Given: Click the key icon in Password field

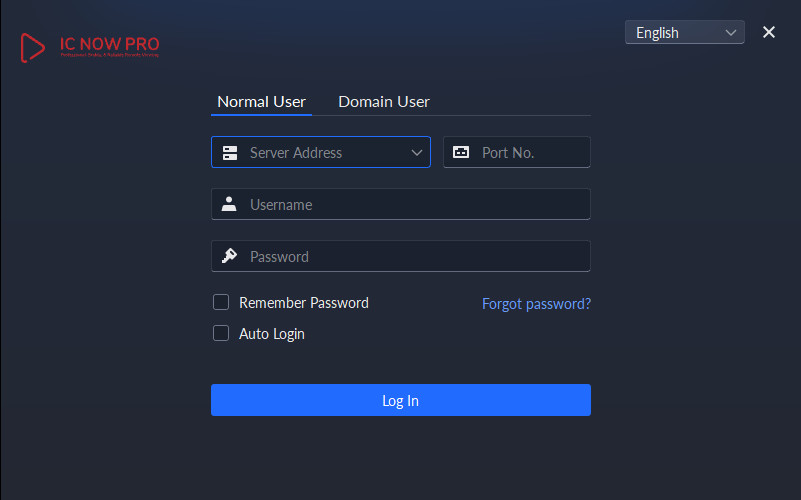Looking at the screenshot, I should coord(230,257).
